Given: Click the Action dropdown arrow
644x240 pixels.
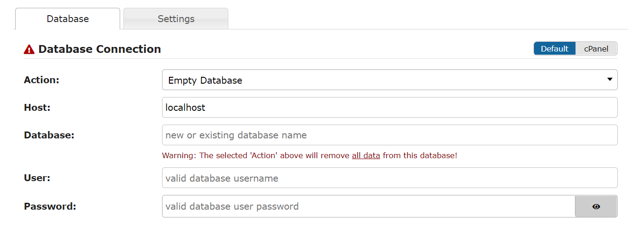Looking at the screenshot, I should 609,80.
